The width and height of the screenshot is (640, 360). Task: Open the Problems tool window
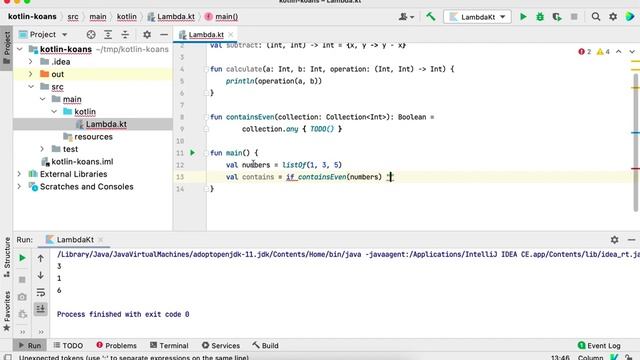point(116,345)
